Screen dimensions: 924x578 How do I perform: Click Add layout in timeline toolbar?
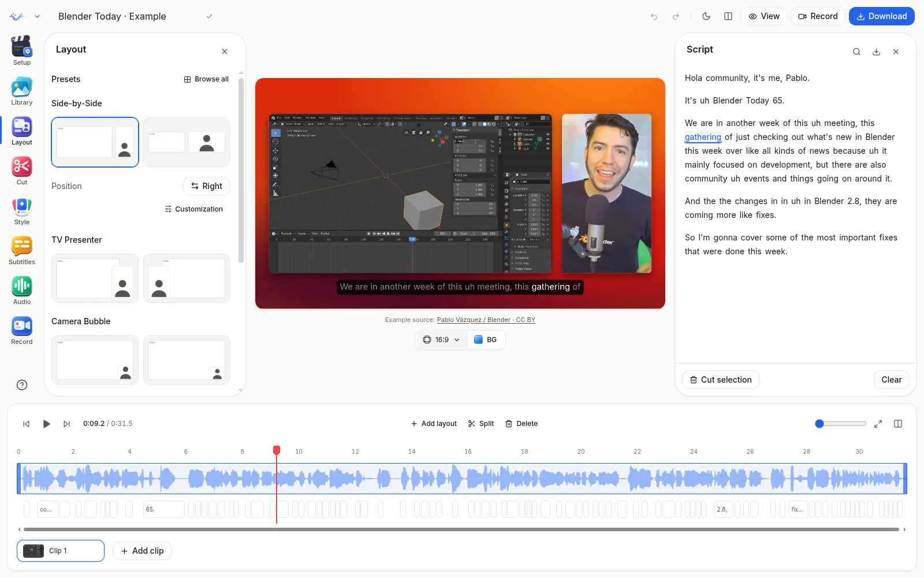tap(434, 424)
